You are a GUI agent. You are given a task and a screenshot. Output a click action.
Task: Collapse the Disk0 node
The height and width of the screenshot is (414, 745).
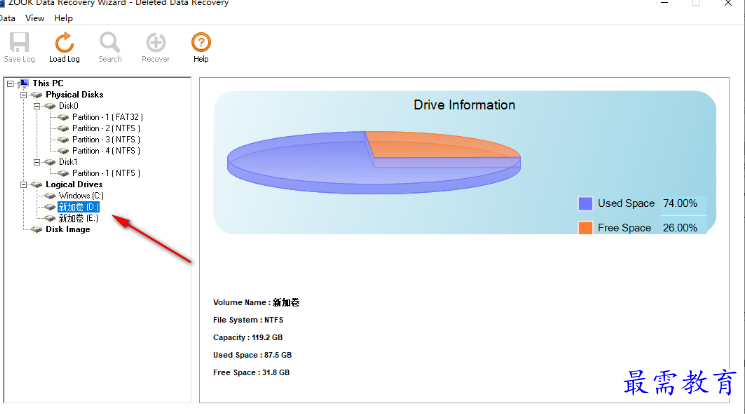(37, 106)
